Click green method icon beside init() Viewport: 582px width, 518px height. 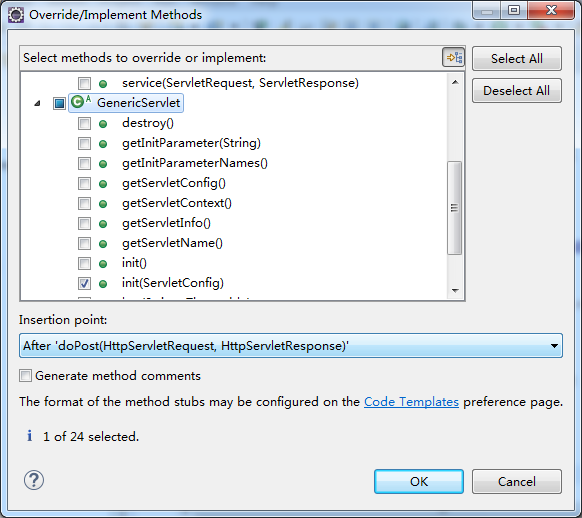click(103, 264)
